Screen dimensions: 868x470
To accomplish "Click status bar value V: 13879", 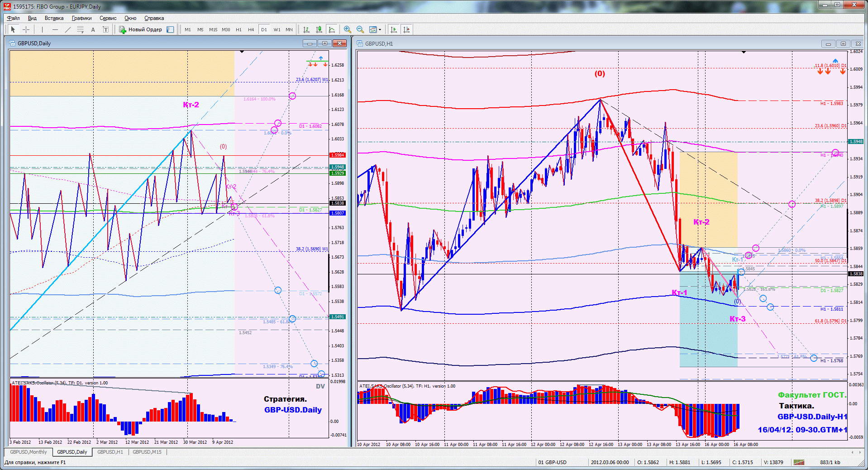I will click(773, 462).
